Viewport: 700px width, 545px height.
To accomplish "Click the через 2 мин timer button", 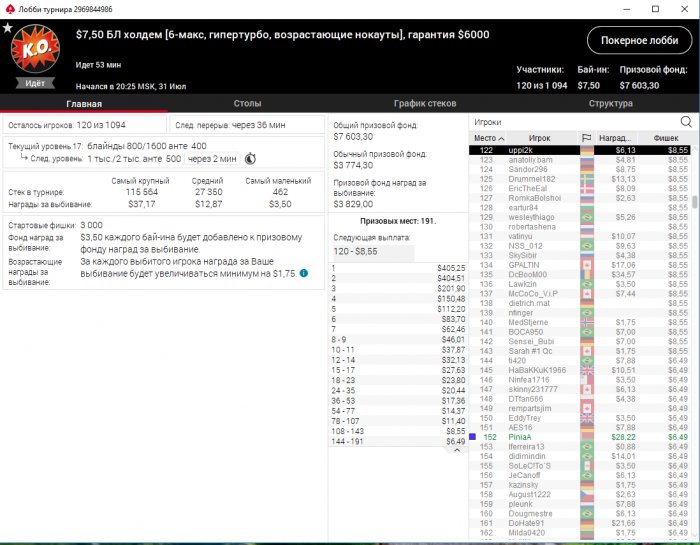I will pos(212,158).
